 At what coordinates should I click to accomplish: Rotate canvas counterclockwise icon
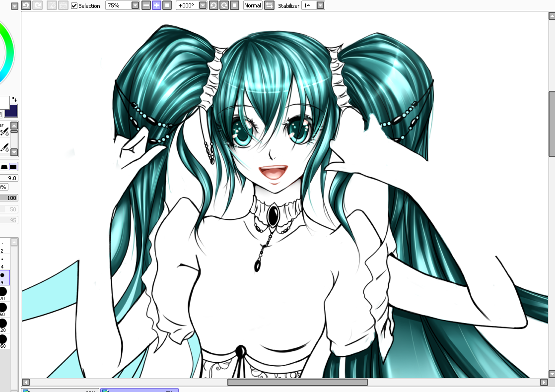[213, 5]
